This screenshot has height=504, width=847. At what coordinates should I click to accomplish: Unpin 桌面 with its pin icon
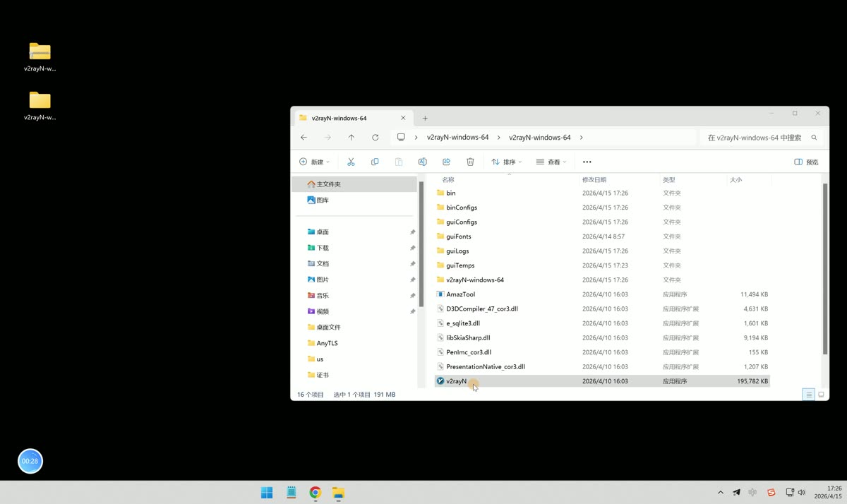point(412,232)
